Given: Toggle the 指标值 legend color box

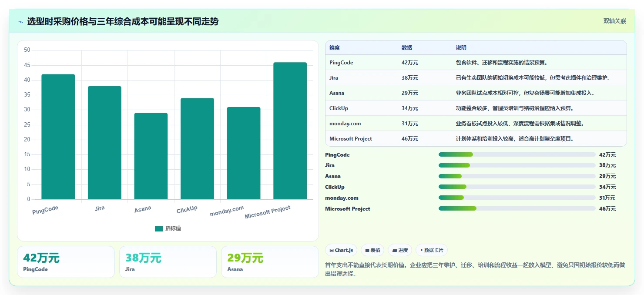Looking at the screenshot, I should (x=159, y=228).
